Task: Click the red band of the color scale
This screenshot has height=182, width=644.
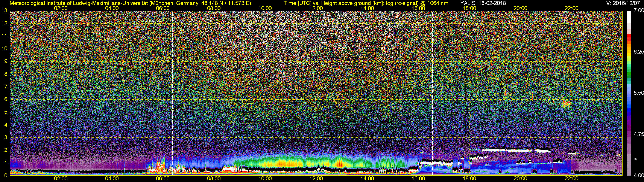Action: [629, 37]
